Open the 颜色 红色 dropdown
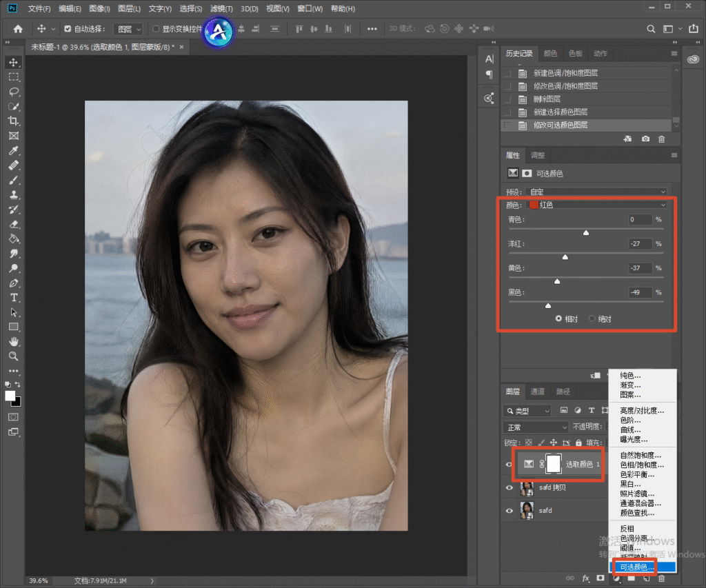 coord(596,205)
